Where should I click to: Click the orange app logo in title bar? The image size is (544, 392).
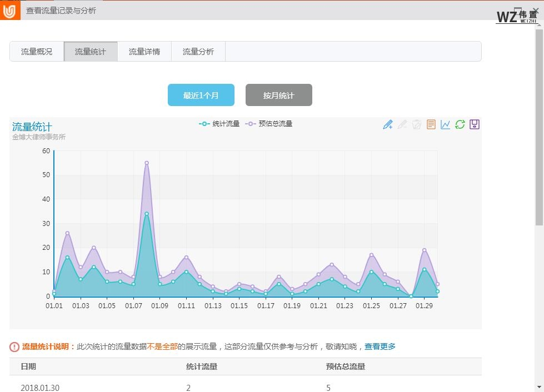click(x=9, y=11)
